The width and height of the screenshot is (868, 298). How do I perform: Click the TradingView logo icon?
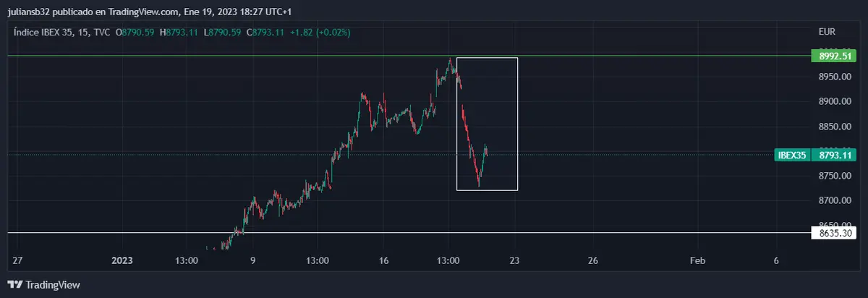tap(14, 285)
